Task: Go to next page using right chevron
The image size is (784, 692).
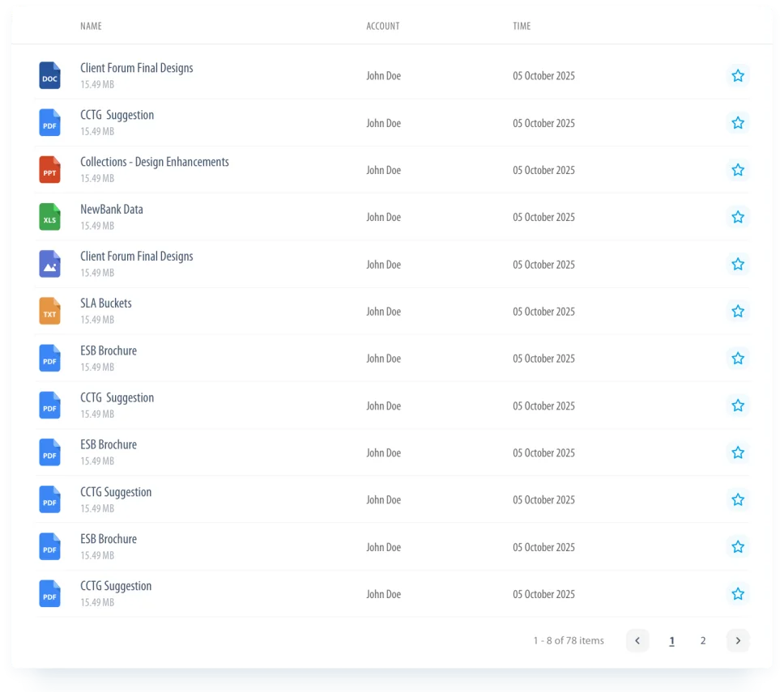Action: tap(737, 641)
